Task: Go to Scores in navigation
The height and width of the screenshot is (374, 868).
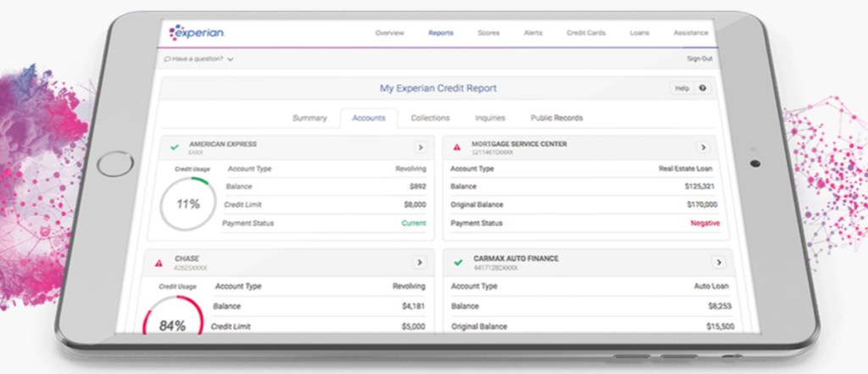Action: tap(488, 33)
